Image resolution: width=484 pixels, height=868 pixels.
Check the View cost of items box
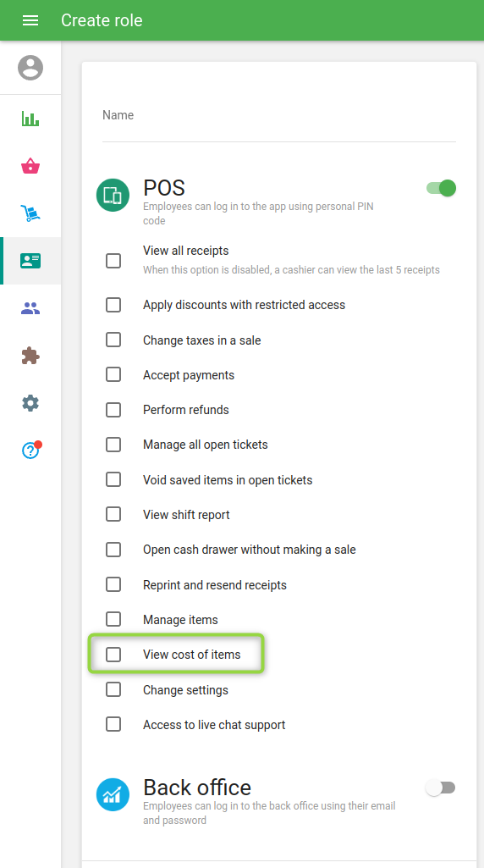coord(113,655)
